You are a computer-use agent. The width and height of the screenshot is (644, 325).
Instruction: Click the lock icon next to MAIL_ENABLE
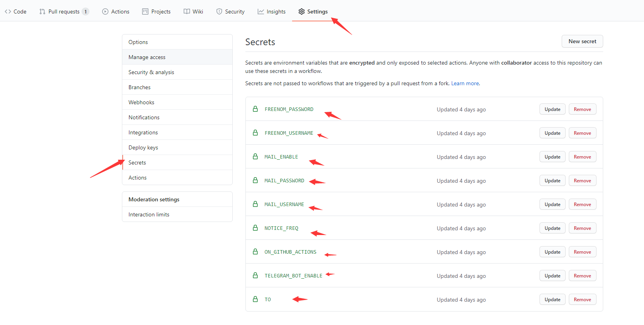[255, 157]
